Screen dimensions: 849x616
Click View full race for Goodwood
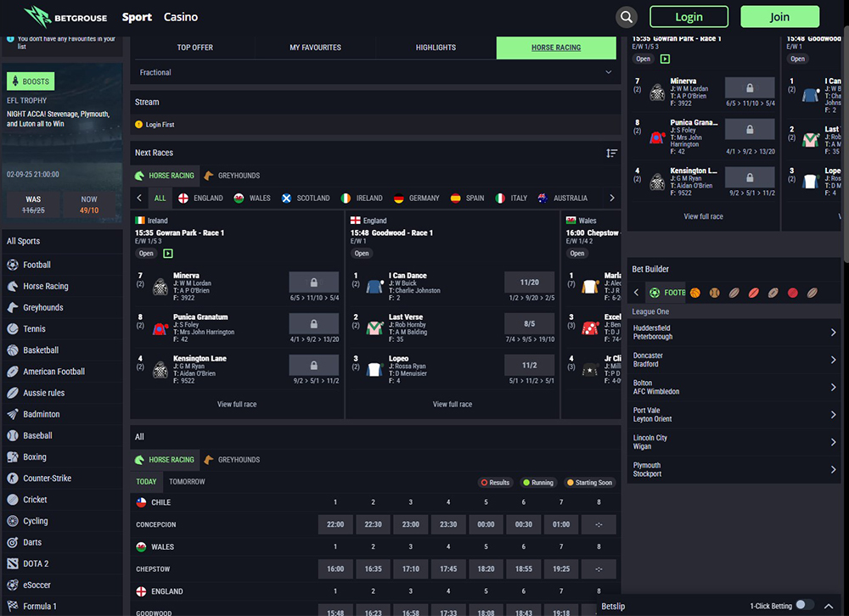click(453, 404)
